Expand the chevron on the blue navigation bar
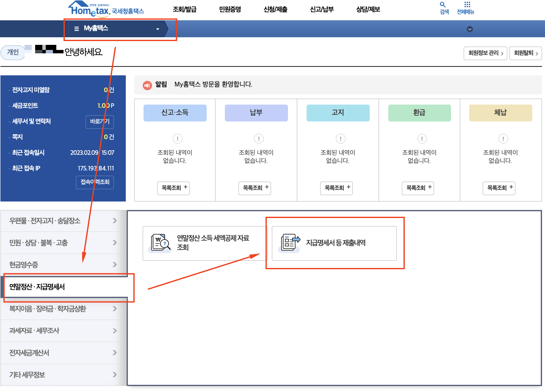The width and height of the screenshot is (545, 392). (x=469, y=29)
